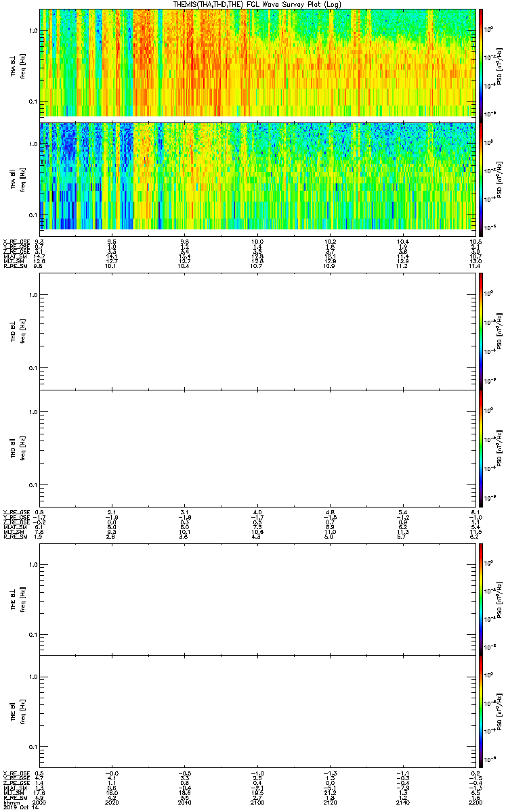
Task: Click the plot title 'THEMIS(THA,THD,THE) FGL Wave Survey Plot (Log)'
Action: [258, 4]
